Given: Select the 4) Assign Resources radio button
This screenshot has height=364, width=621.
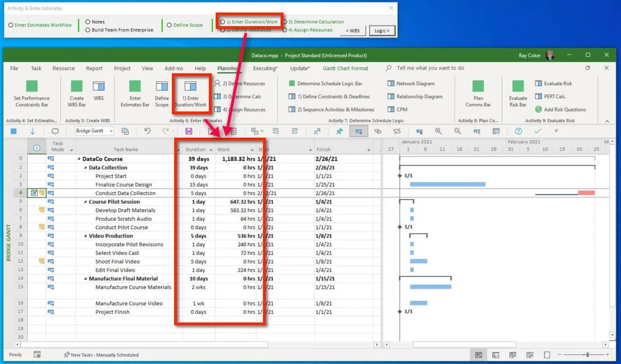Looking at the screenshot, I should 285,30.
